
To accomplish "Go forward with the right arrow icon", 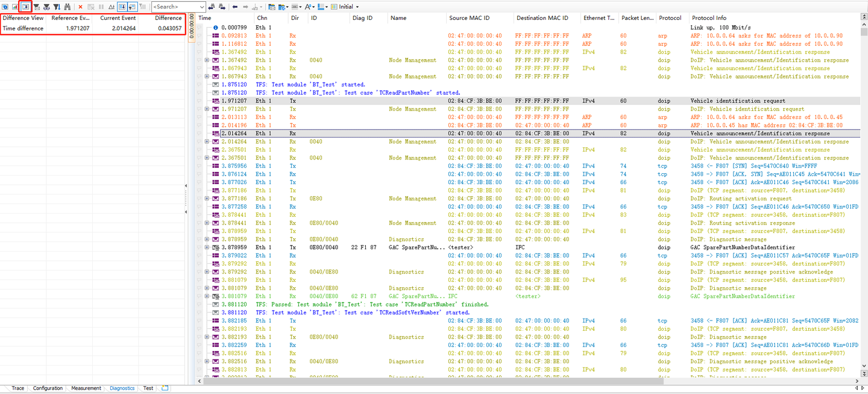I will [x=245, y=7].
